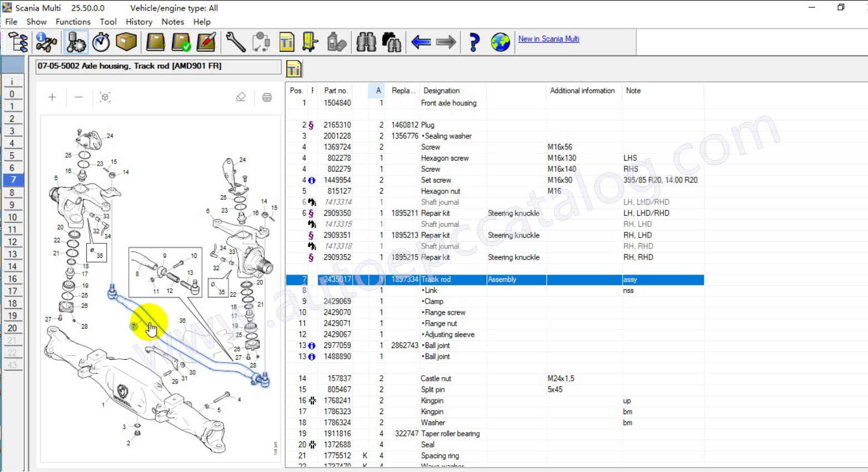
Task: Click info icon on Set screw row
Action: pos(312,180)
